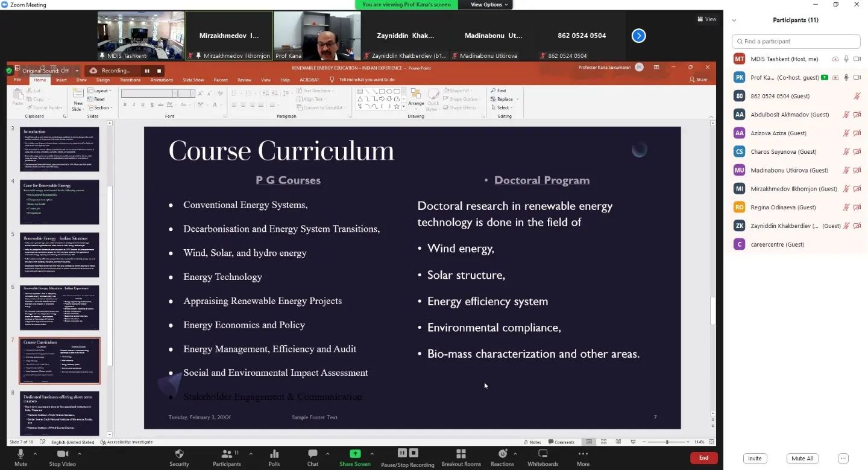Click the green Share Screen icon
The height and width of the screenshot is (470, 868).
(x=354, y=454)
